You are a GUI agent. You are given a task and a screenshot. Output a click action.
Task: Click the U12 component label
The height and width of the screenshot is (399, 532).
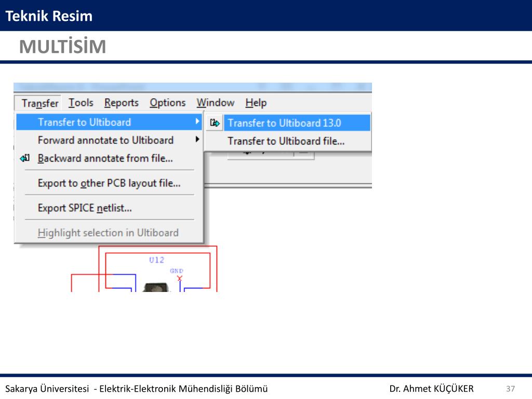[x=156, y=260]
